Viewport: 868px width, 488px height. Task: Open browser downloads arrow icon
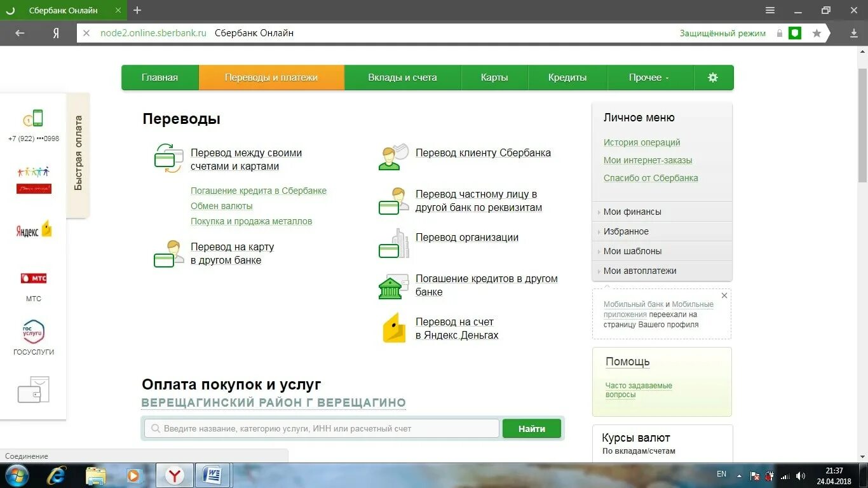(854, 33)
